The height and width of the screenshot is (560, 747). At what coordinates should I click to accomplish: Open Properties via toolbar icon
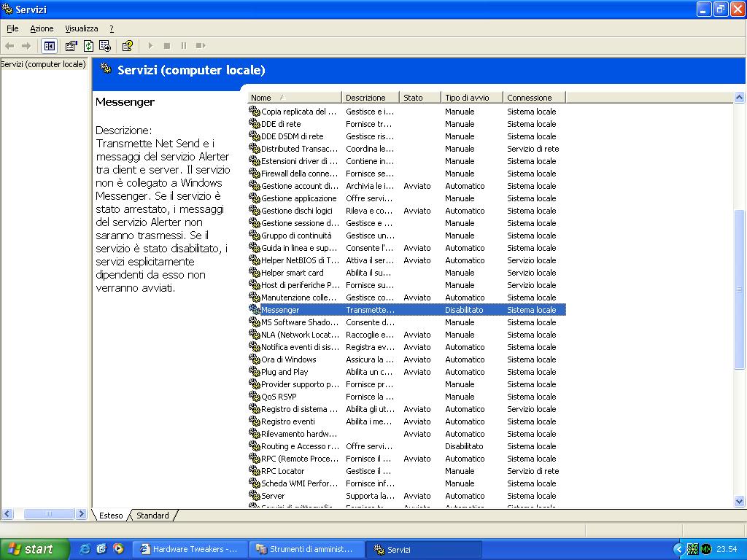[71, 46]
